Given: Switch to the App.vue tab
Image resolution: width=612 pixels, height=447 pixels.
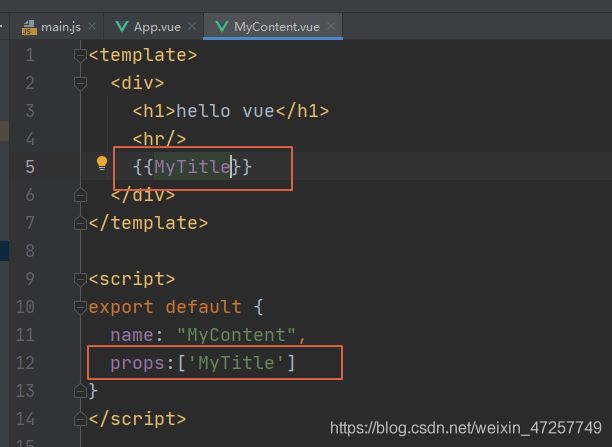Looking at the screenshot, I should click(x=156, y=27).
